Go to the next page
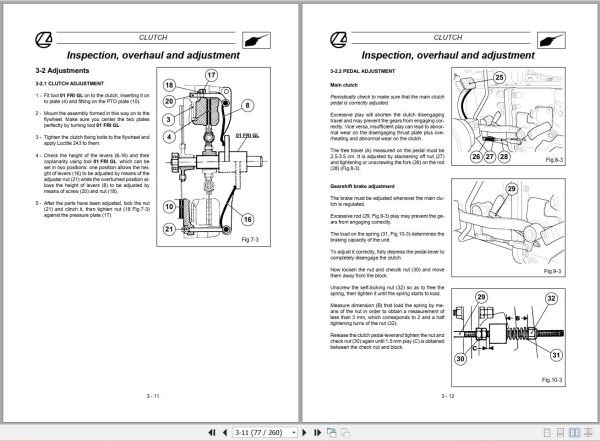The height and width of the screenshot is (441, 600). [x=305, y=433]
